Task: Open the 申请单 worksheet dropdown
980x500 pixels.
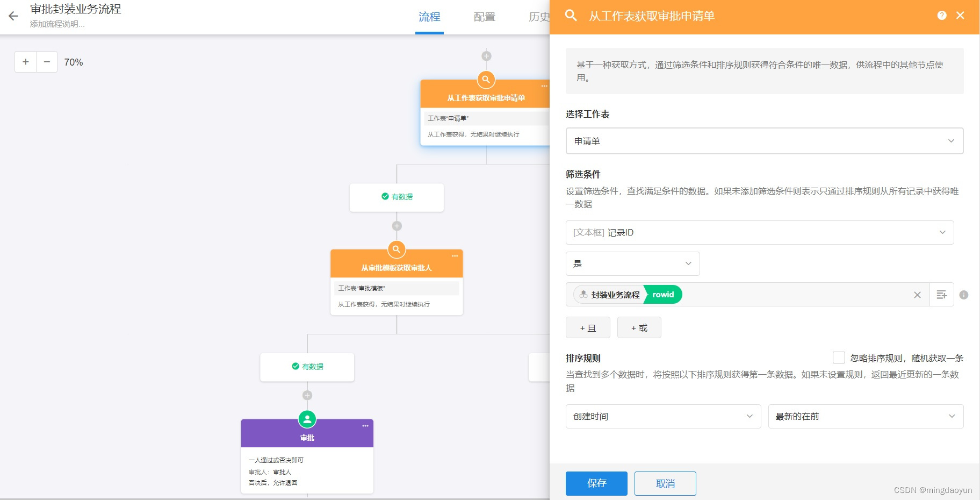Action: click(763, 140)
